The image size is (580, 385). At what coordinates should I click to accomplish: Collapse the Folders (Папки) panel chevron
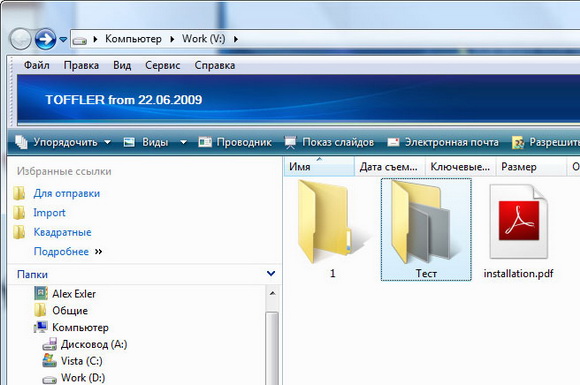coord(271,274)
